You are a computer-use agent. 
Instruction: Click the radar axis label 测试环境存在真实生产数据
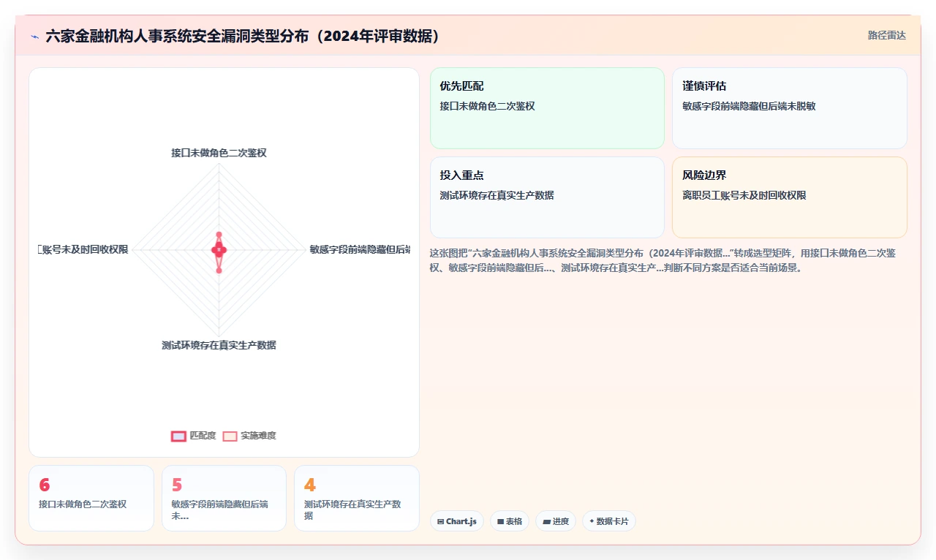click(219, 345)
